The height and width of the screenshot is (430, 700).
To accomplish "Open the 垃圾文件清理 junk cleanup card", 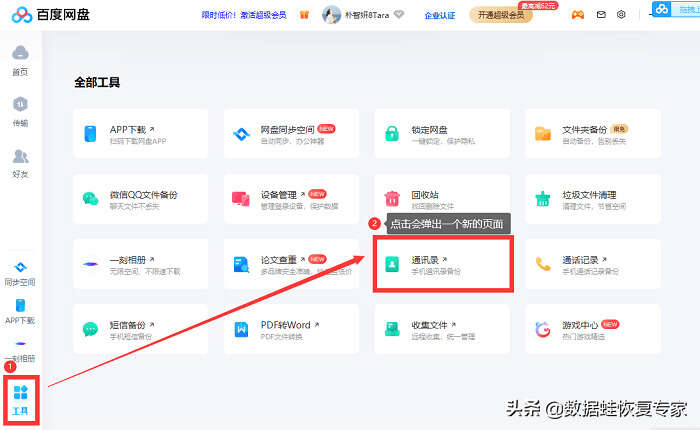I will [x=593, y=199].
